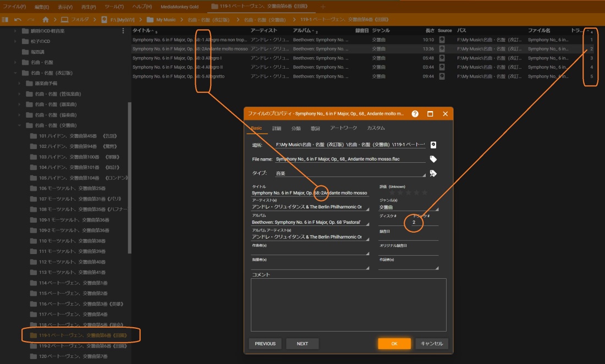The height and width of the screenshot is (364, 605).
Task: Open the 編集(E) menu
Action: 42,7
